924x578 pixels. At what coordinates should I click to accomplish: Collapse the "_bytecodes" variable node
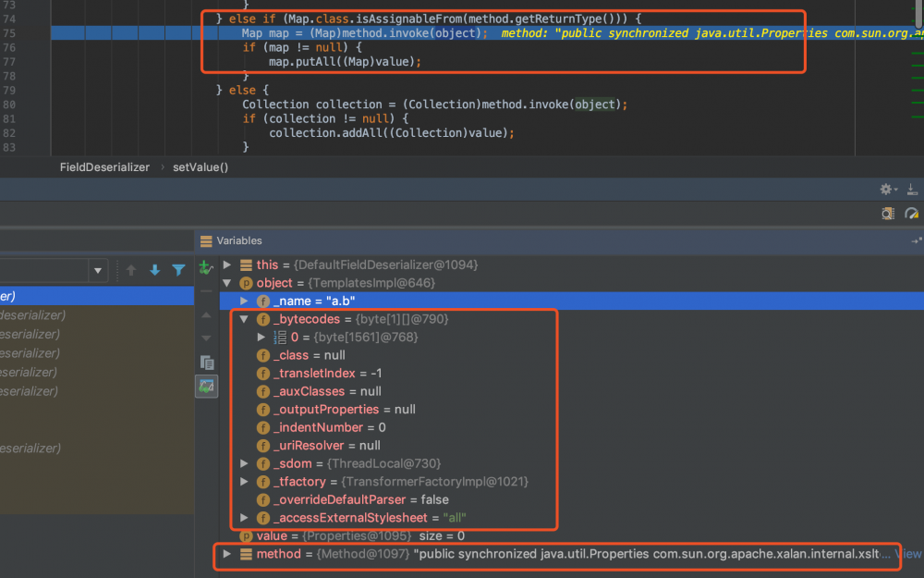[243, 319]
